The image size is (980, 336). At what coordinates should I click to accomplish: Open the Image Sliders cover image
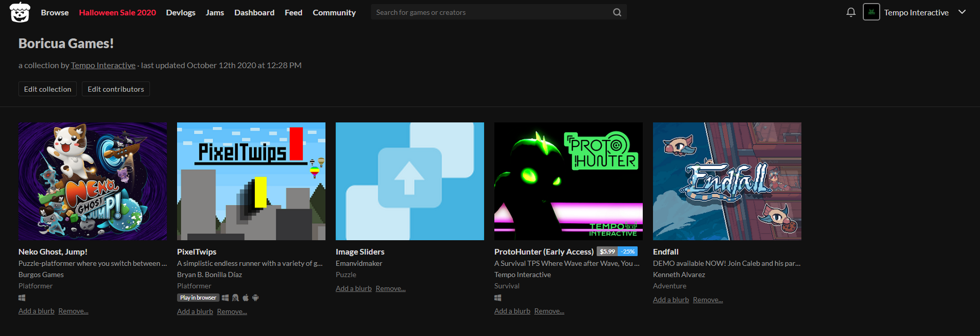410,181
